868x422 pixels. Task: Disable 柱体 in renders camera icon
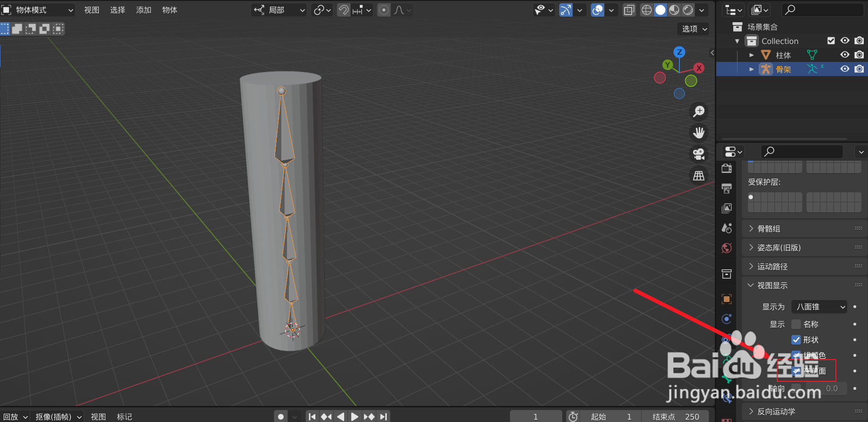(x=859, y=55)
